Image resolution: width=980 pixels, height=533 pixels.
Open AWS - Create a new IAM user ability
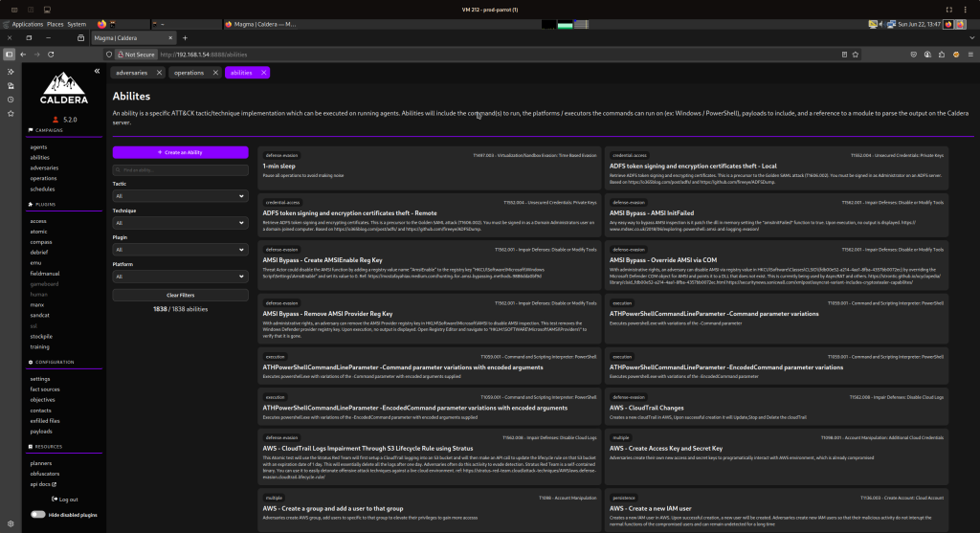(776, 510)
